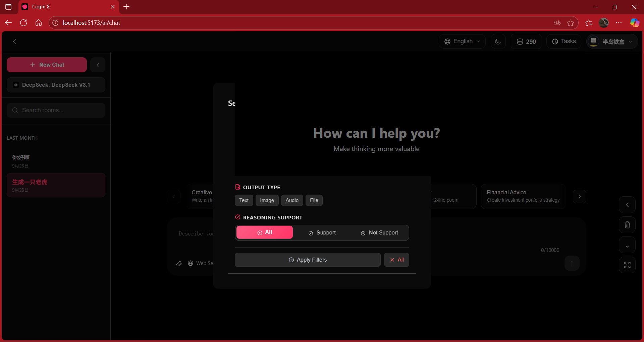The height and width of the screenshot is (342, 644).
Task: Click the trash delete icon
Action: click(x=627, y=225)
